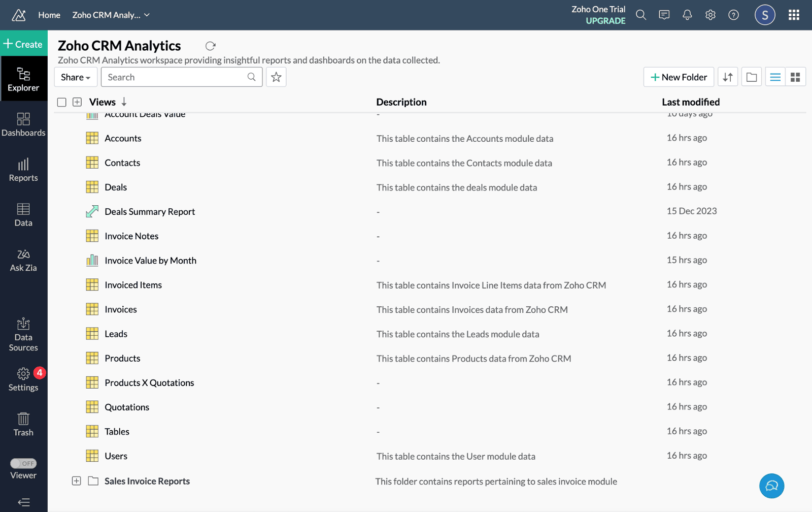Open Deals Summary Report
The height and width of the screenshot is (512, 812).
(150, 211)
